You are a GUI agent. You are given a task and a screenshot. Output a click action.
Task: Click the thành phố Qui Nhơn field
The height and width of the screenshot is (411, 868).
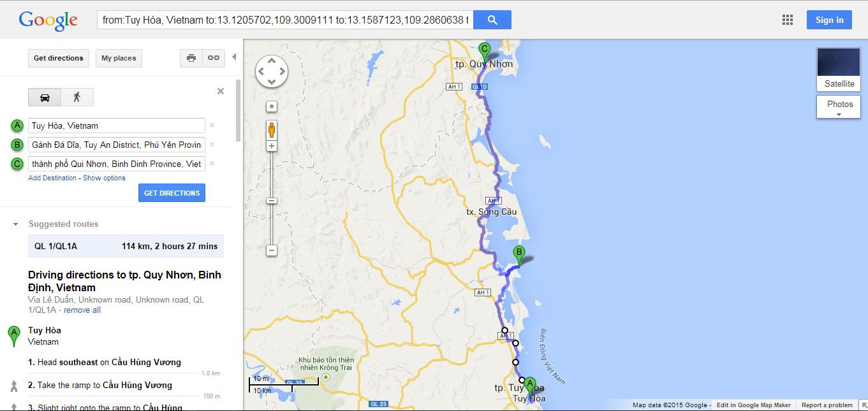117,164
